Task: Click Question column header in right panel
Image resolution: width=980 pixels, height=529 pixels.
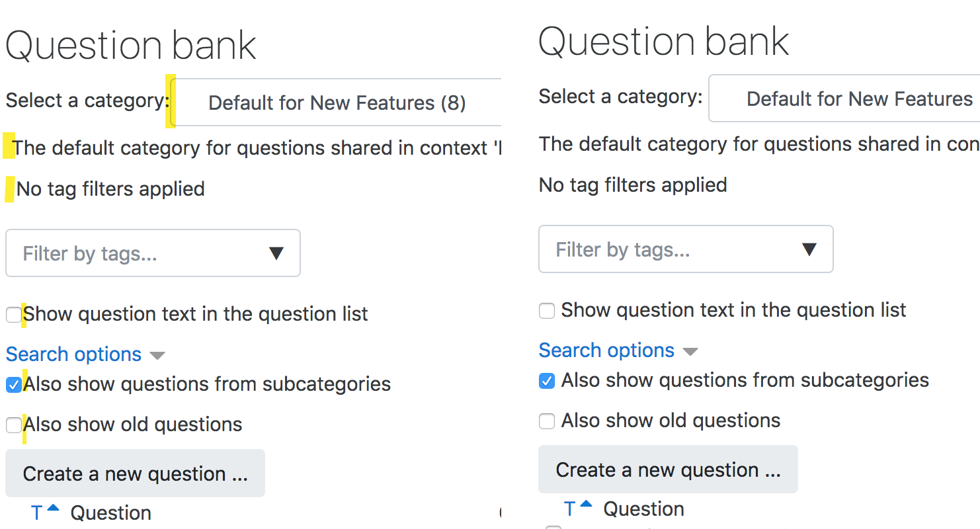Action: click(x=644, y=509)
